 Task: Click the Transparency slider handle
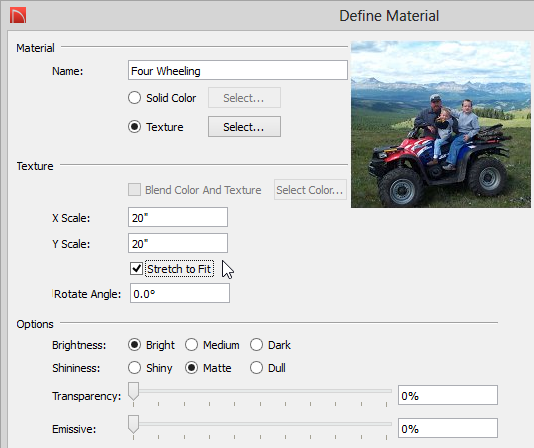pyautogui.click(x=134, y=391)
